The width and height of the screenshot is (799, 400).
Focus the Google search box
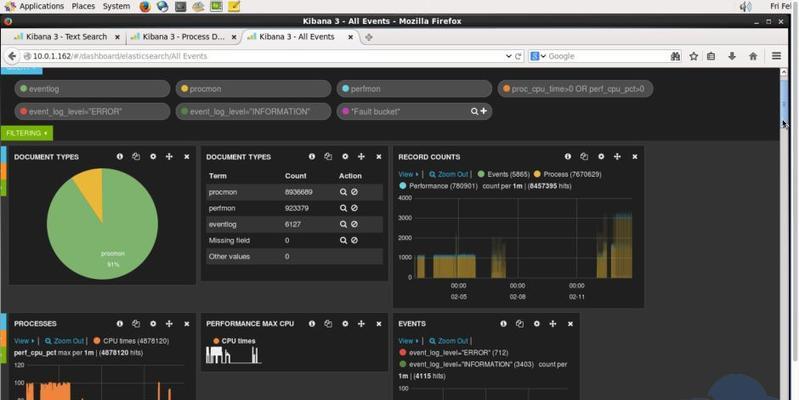[x=606, y=56]
